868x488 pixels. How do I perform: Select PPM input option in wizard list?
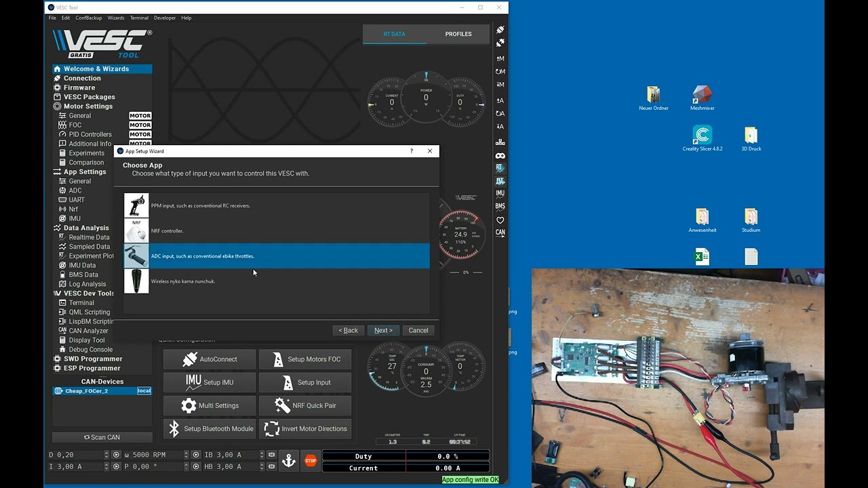[277, 205]
